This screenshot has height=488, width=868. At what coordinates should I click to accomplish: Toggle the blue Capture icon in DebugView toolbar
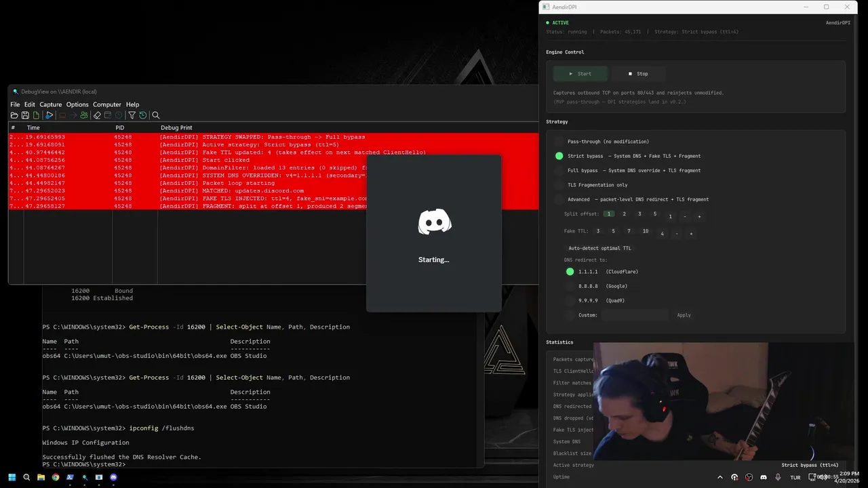click(x=49, y=115)
